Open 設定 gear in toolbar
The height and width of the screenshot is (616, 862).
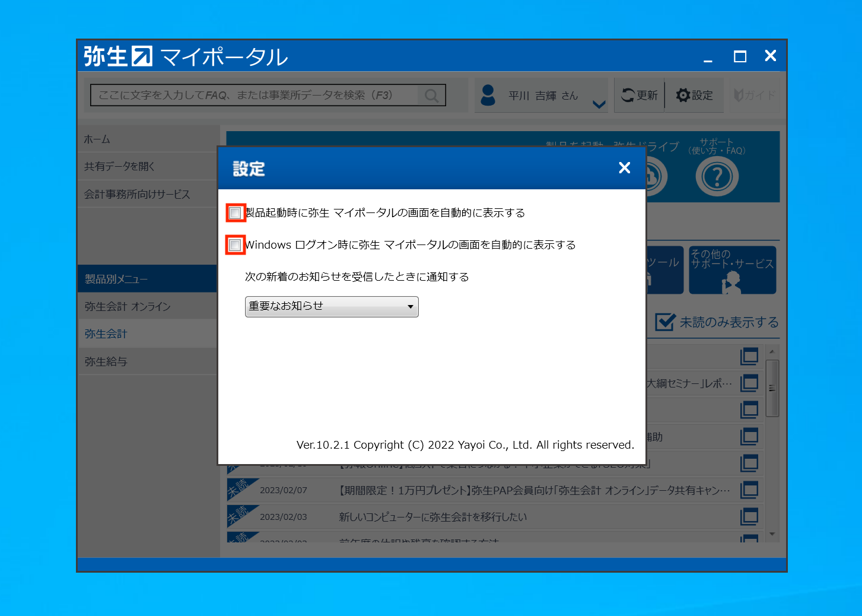[694, 95]
